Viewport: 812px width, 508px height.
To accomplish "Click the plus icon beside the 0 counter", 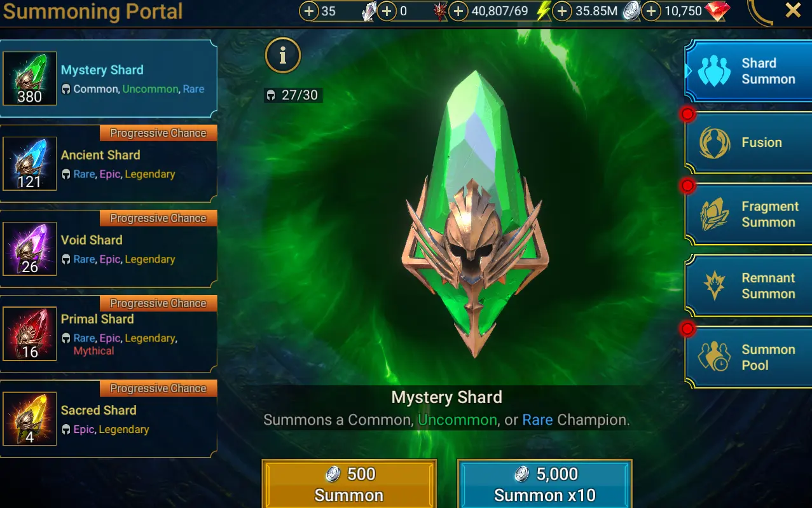I will [387, 11].
